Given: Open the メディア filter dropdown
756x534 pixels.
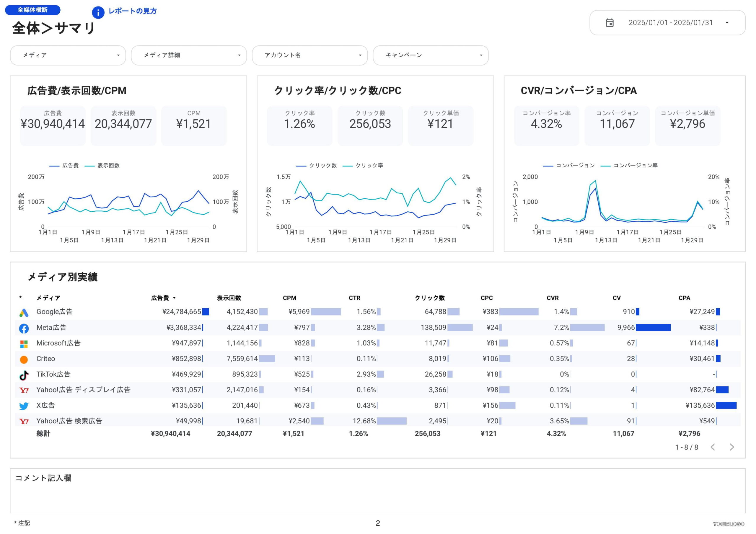Looking at the screenshot, I should pos(68,55).
